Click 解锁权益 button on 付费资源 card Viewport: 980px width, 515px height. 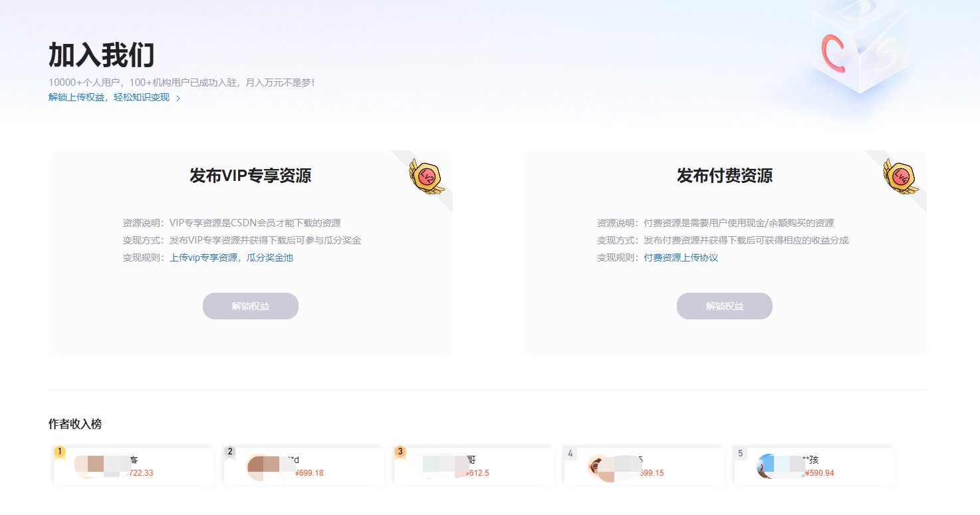(x=724, y=305)
